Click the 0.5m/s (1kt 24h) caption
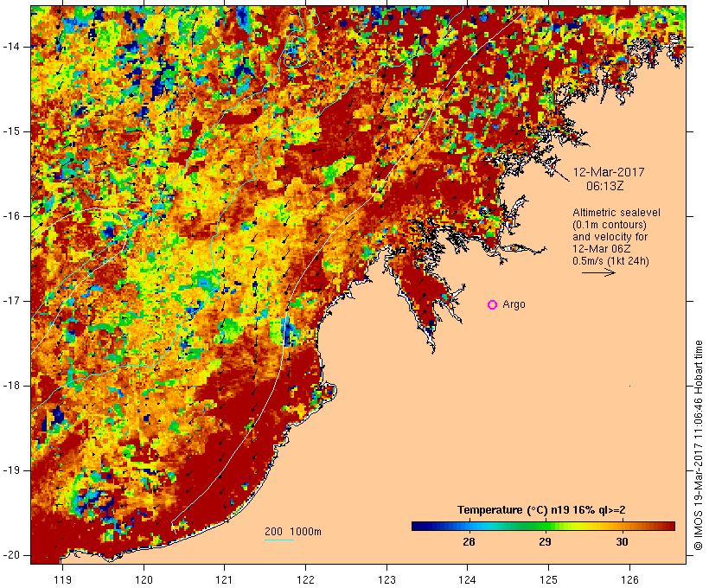The image size is (709, 588). pyautogui.click(x=610, y=261)
